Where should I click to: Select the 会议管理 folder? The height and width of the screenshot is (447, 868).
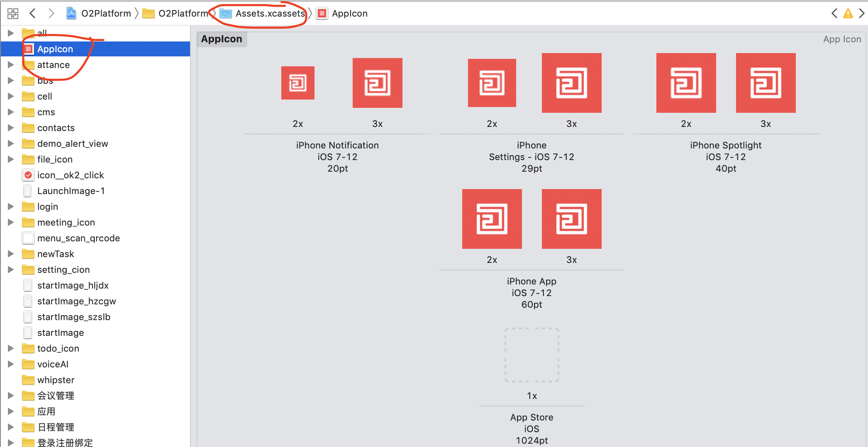click(x=95, y=396)
